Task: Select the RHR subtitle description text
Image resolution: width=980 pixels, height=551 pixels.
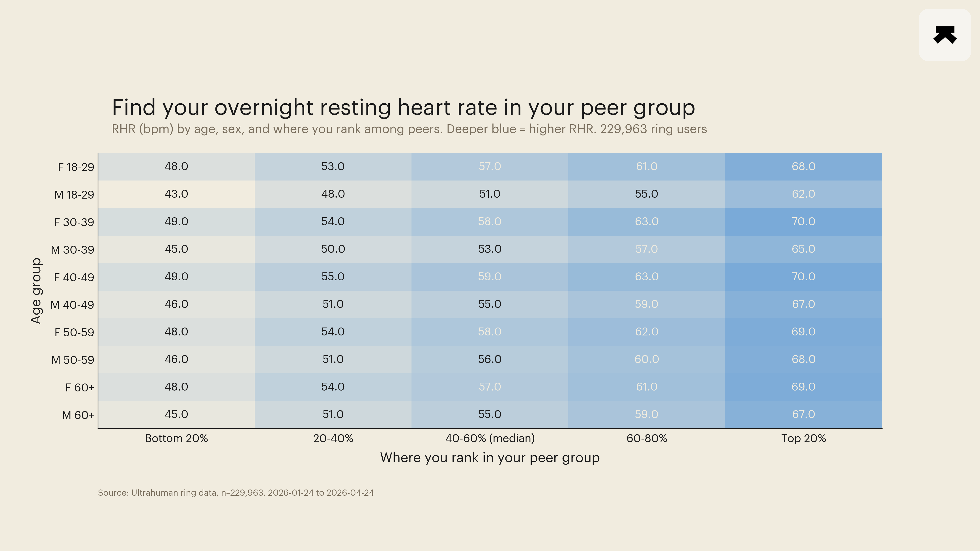Action: [x=409, y=129]
